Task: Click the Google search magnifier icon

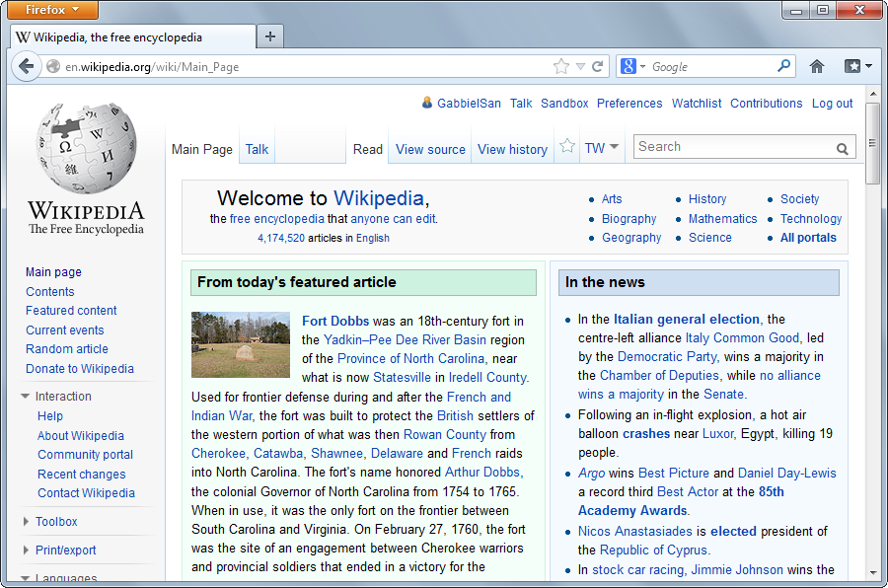Action: 783,66
